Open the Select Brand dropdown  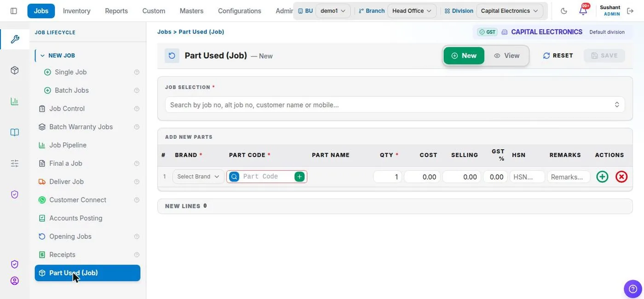[198, 176]
